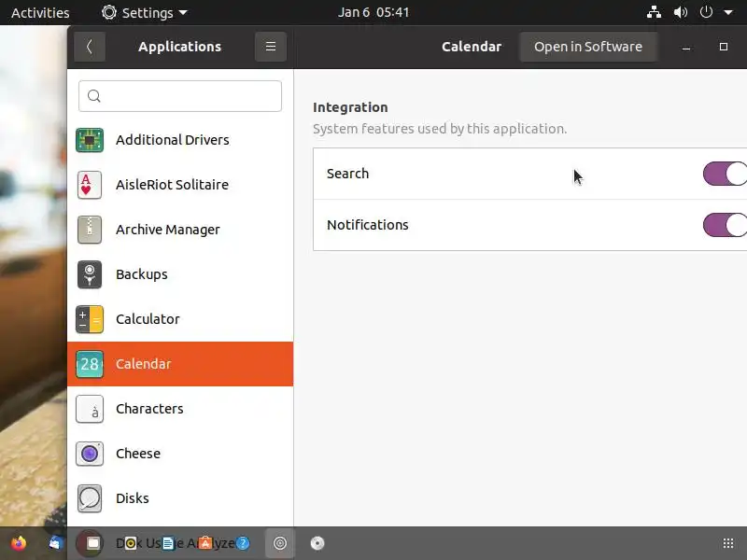Screen dimensions: 747x560
Task: Select Characters application
Action: 180,409
